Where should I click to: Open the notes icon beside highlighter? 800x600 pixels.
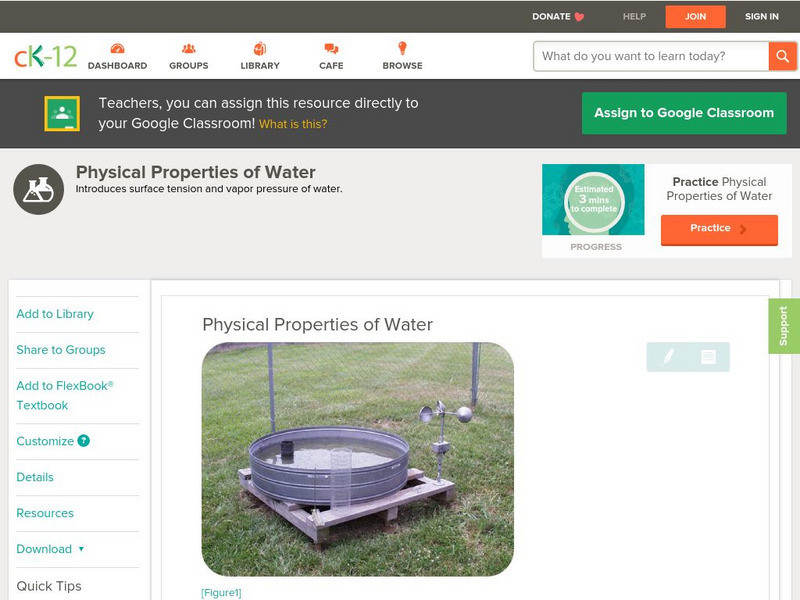(x=708, y=357)
